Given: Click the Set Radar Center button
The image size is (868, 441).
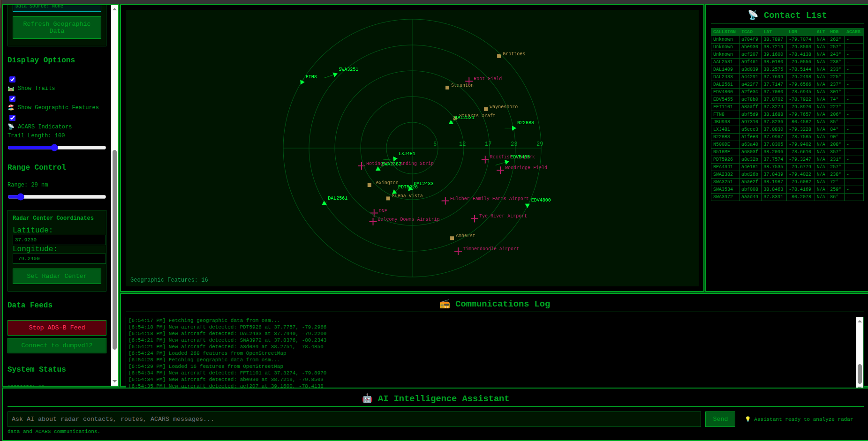Looking at the screenshot, I should [57, 276].
